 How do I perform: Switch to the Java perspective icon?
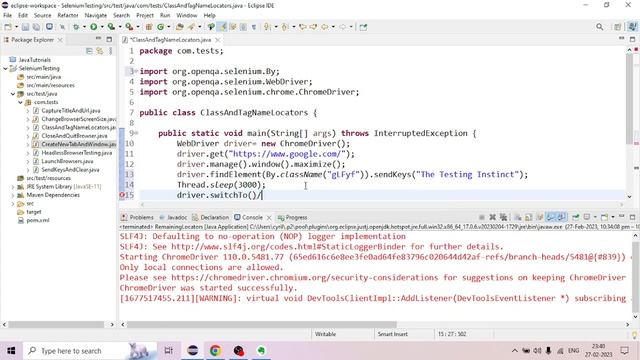coord(632,27)
